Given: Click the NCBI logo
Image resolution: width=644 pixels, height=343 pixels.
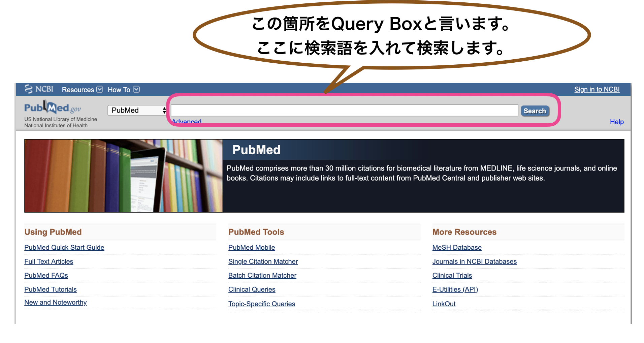Looking at the screenshot, I should tap(39, 89).
